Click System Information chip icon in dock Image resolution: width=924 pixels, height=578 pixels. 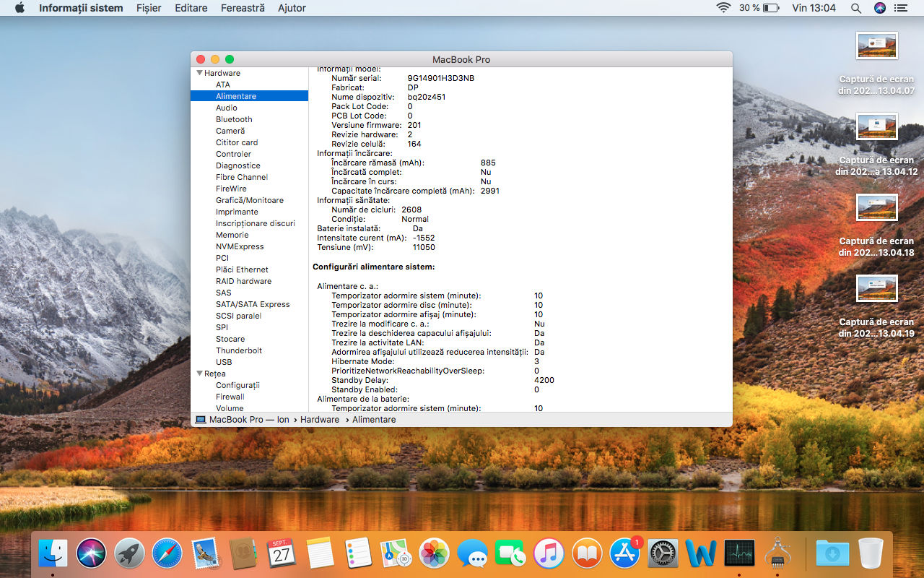pyautogui.click(x=777, y=553)
